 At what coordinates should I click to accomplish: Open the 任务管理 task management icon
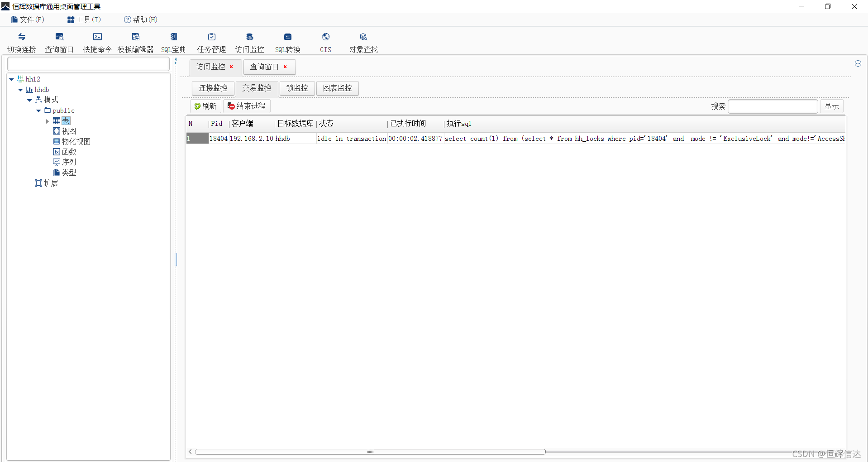212,37
